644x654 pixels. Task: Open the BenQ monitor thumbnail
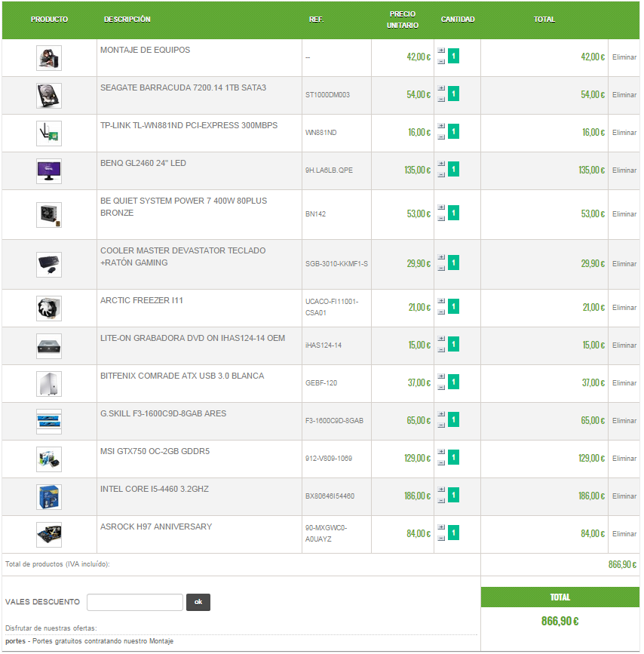click(49, 171)
